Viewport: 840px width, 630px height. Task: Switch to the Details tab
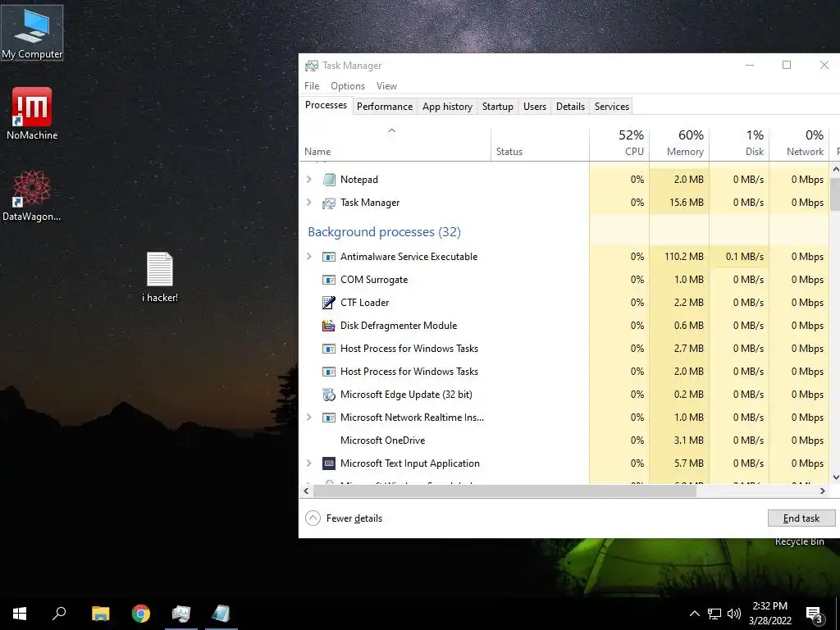(x=570, y=107)
